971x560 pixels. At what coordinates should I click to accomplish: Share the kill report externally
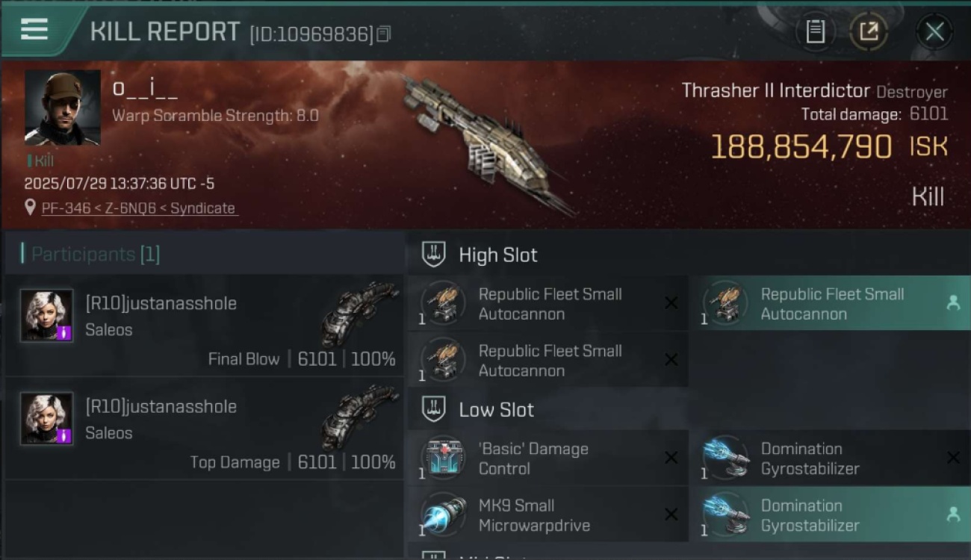pos(869,31)
